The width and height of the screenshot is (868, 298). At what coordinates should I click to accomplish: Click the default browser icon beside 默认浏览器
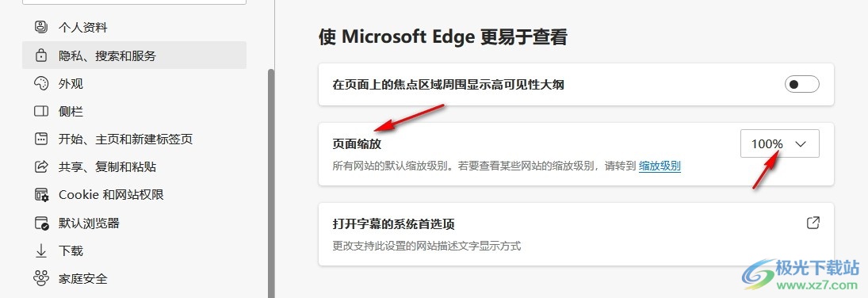coord(41,223)
